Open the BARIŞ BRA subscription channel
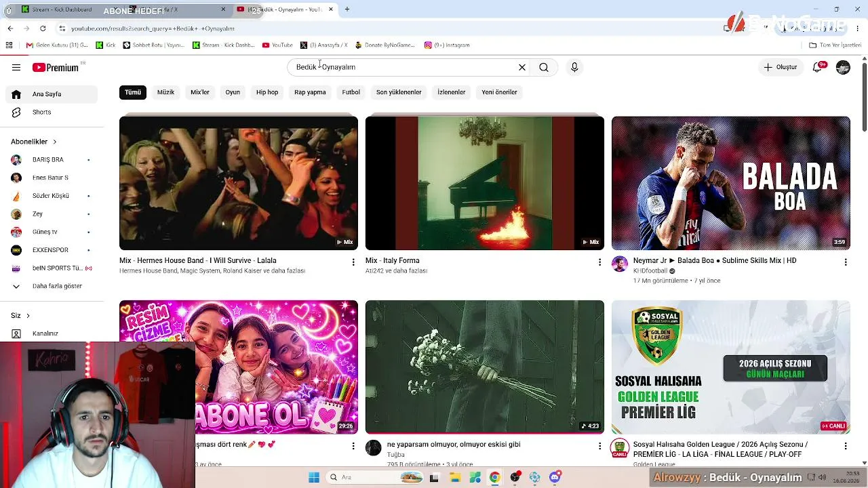Image resolution: width=868 pixels, height=488 pixels. pyautogui.click(x=52, y=160)
